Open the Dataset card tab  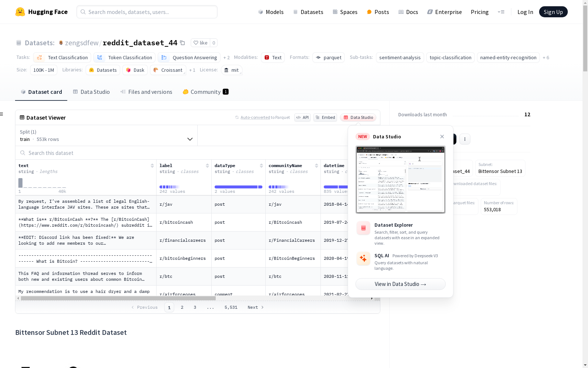[41, 92]
